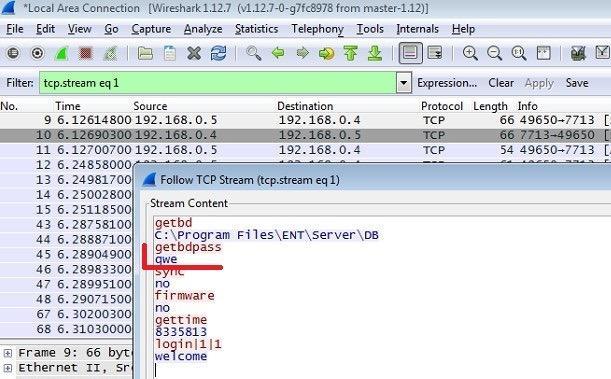Toggle auto scroll in live capture

pos(434,53)
